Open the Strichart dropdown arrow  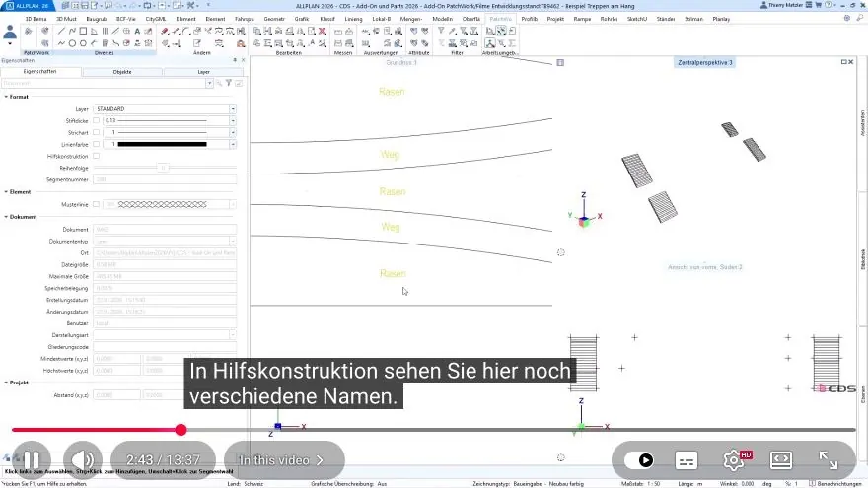[233, 133]
